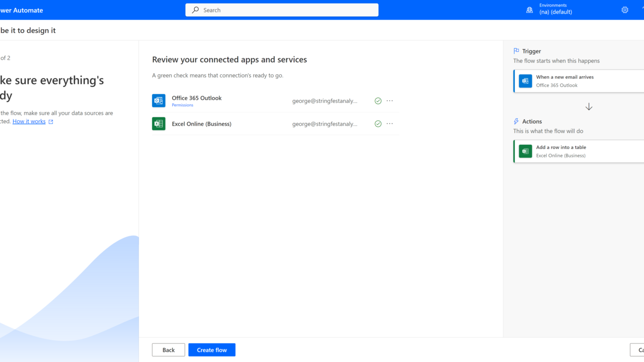The height and width of the screenshot is (362, 644).
Task: Click the Outlook account email george@stringfestanaly...
Action: click(x=325, y=101)
